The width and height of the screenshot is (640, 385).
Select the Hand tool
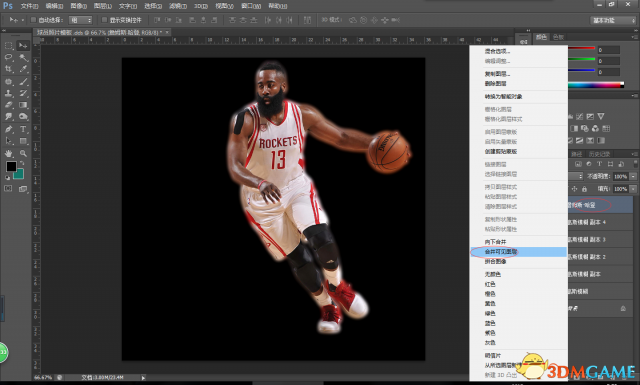pyautogui.click(x=9, y=154)
